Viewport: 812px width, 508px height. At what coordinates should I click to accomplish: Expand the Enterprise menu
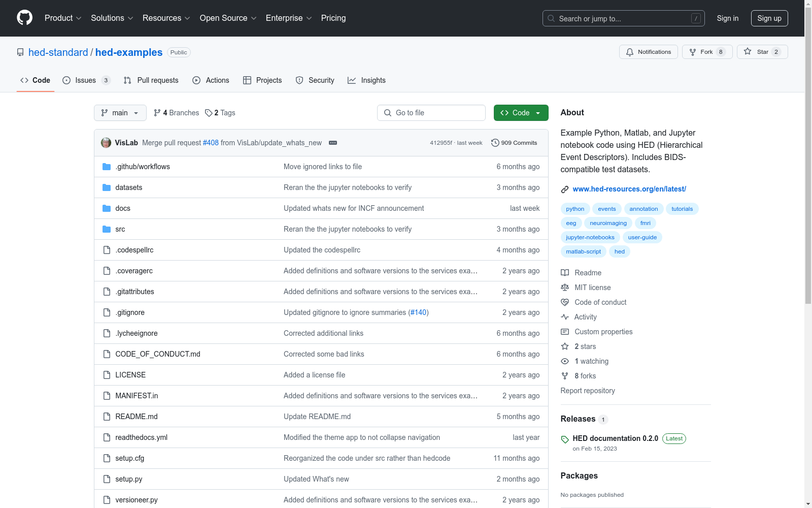tap(289, 18)
